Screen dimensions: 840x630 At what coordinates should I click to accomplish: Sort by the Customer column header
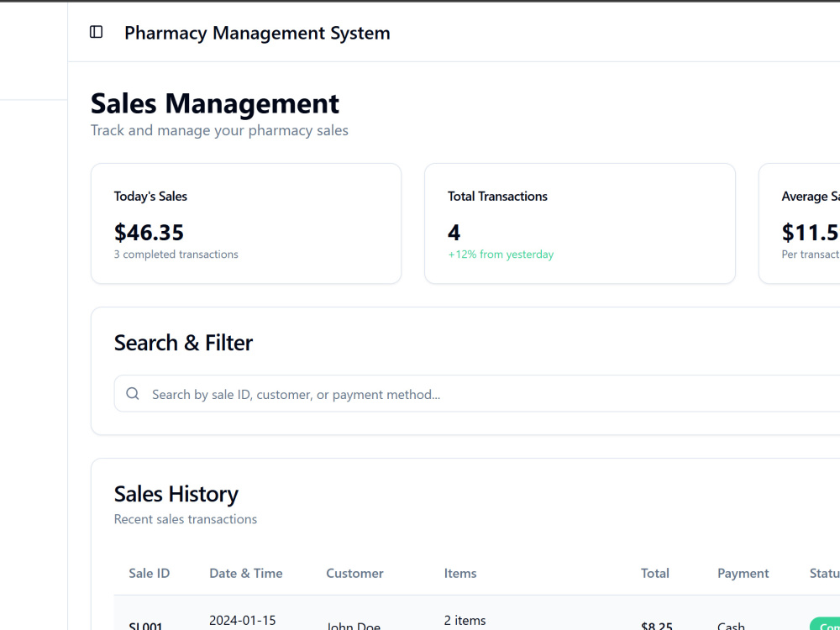point(354,573)
